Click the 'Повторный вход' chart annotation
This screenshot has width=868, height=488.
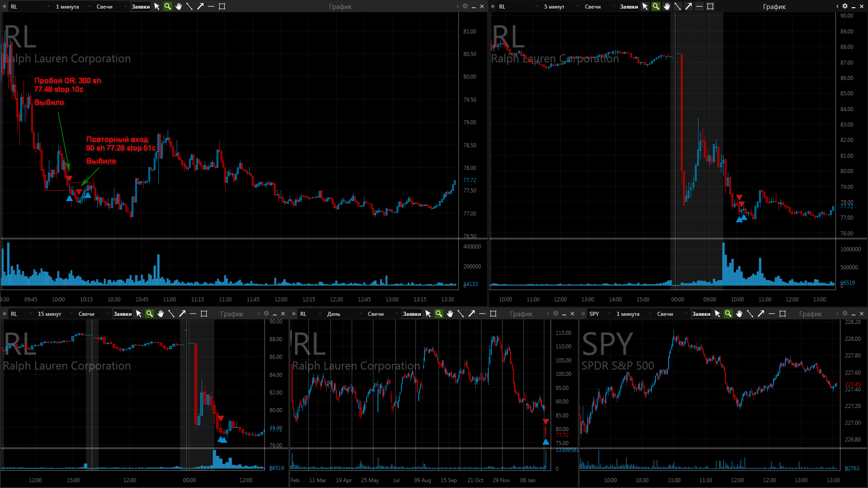(117, 139)
